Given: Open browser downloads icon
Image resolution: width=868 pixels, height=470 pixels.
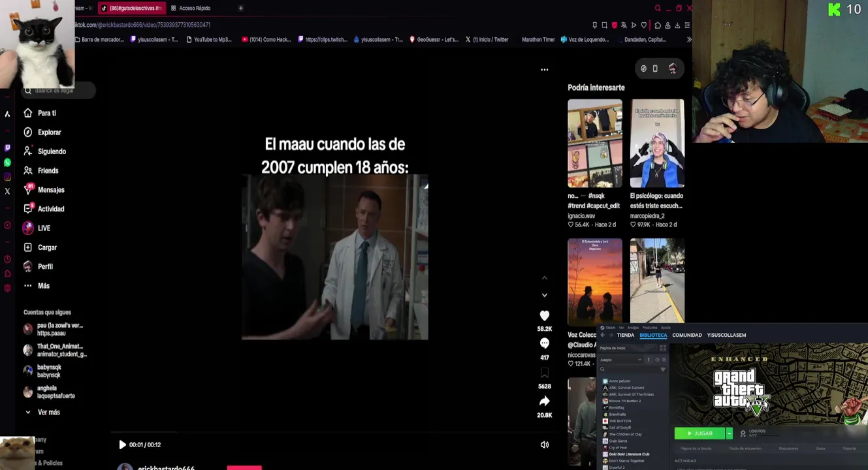Looking at the screenshot, I should [677, 25].
